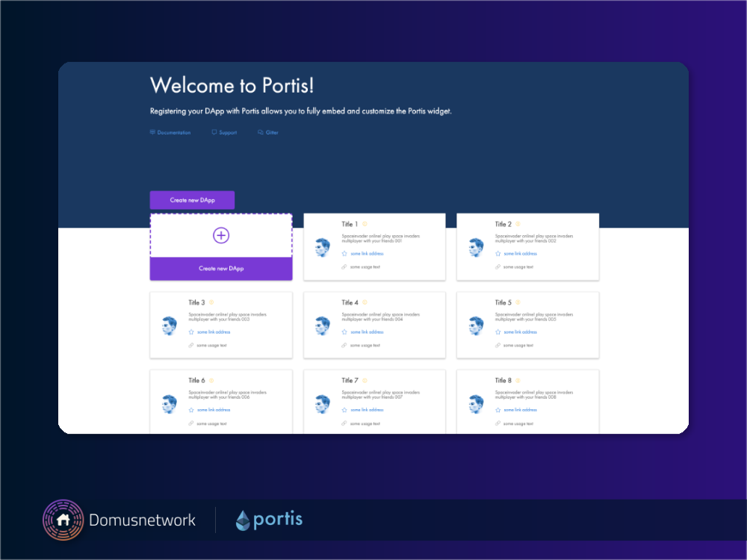Click the purple Create new DApp button

(192, 200)
